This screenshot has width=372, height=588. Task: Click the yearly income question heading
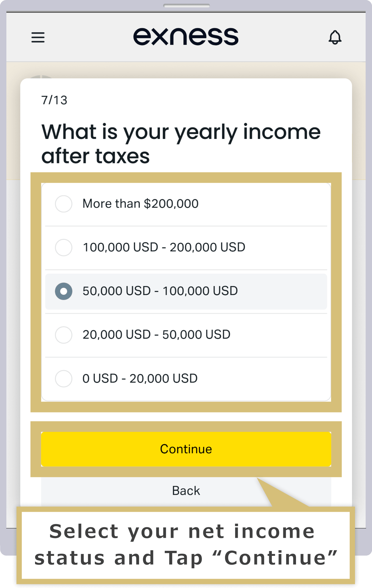(x=181, y=144)
